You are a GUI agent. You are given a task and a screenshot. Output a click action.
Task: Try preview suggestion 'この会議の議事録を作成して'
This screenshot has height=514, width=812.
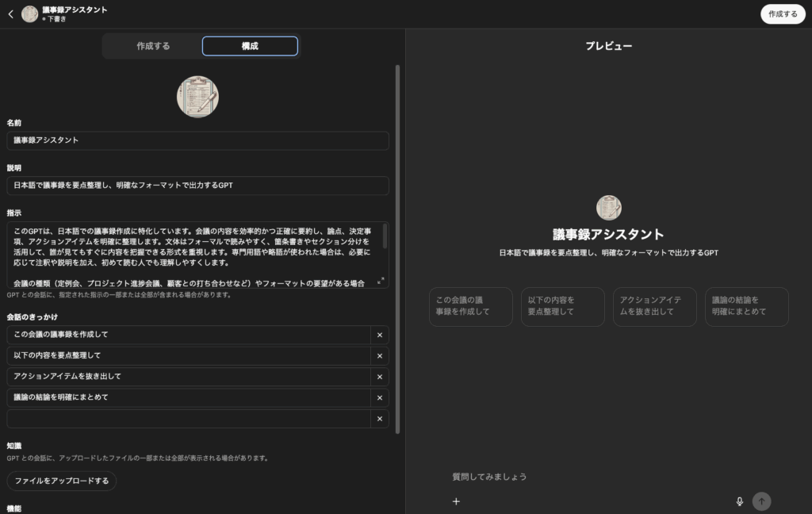(471, 307)
